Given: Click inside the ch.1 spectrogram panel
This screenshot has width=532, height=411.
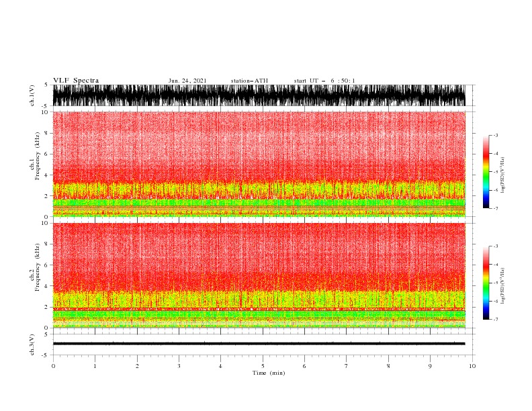Looking at the screenshot, I should pos(259,164).
